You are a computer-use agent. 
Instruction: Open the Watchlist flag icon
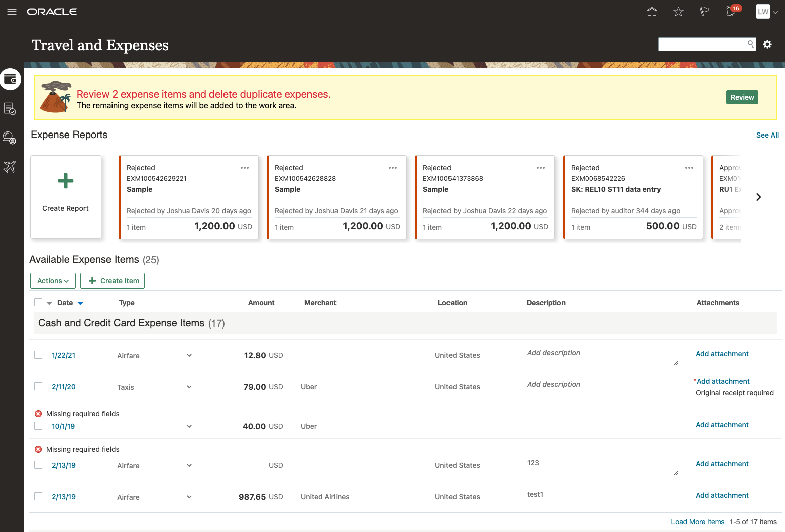pyautogui.click(x=704, y=12)
